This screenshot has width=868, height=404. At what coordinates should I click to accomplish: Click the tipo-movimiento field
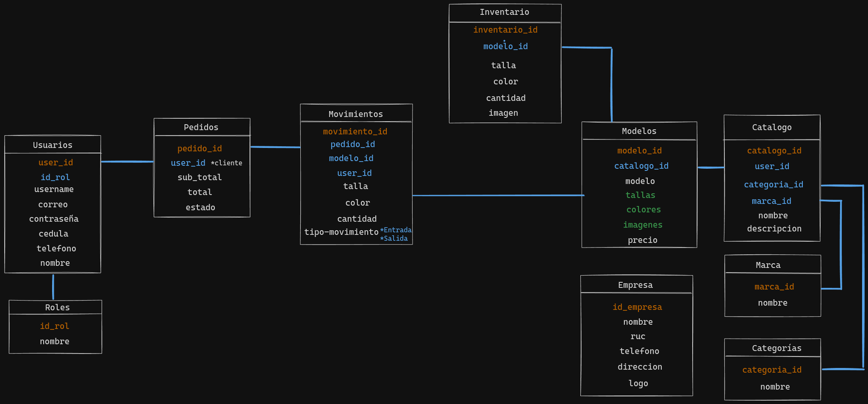coord(341,232)
